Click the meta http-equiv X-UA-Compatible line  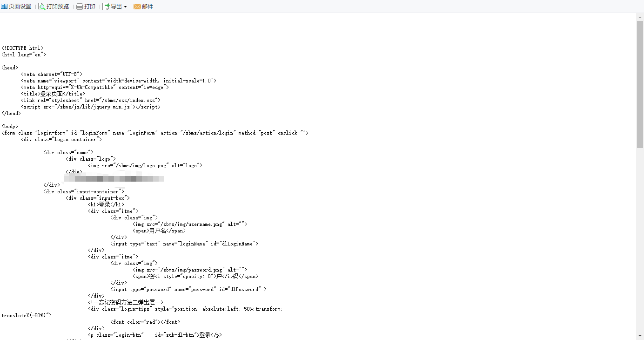95,87
